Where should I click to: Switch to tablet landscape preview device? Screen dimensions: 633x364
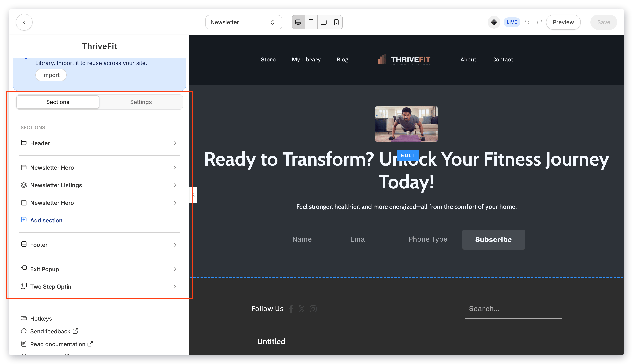click(323, 22)
